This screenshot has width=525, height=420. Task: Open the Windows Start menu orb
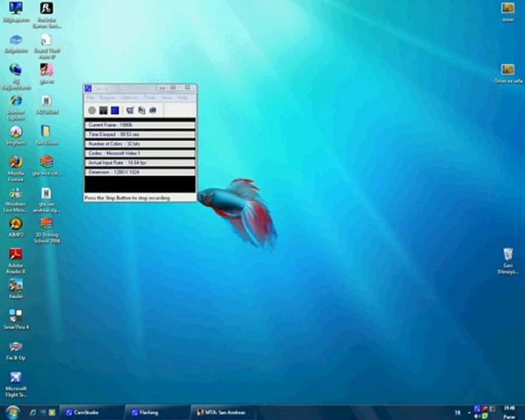coord(13,412)
